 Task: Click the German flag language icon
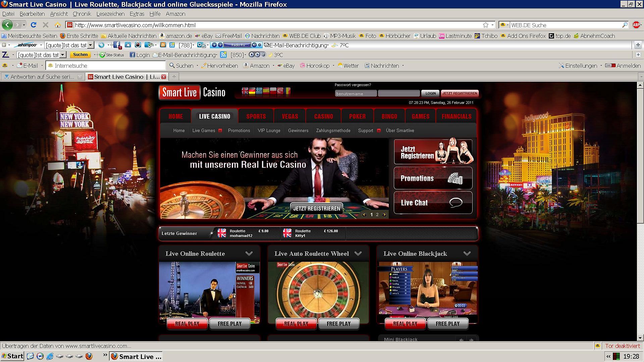(x=252, y=91)
